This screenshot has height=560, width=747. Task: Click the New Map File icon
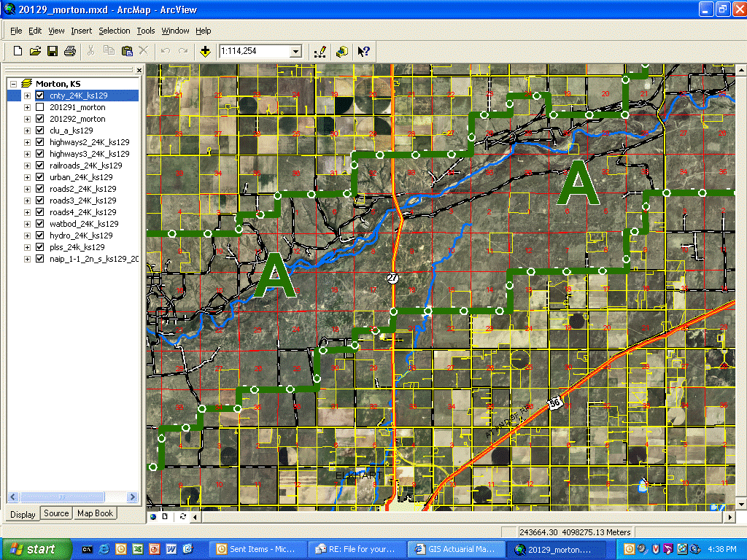pyautogui.click(x=18, y=51)
